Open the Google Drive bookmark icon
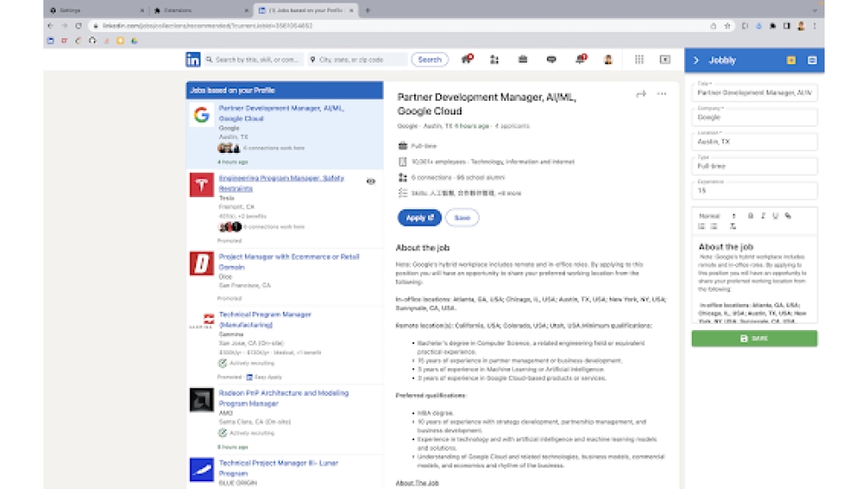 click(x=135, y=41)
